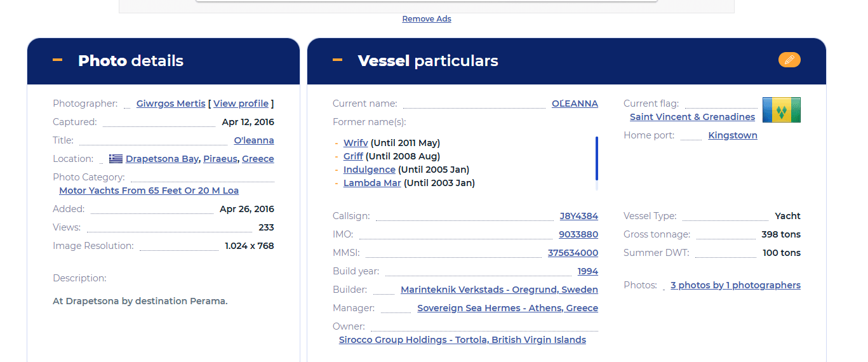Open IMO number 9033880 link
This screenshot has width=868, height=362.
tap(578, 234)
